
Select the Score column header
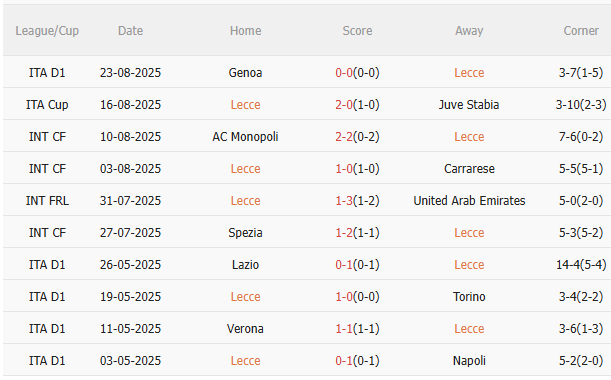coord(357,31)
